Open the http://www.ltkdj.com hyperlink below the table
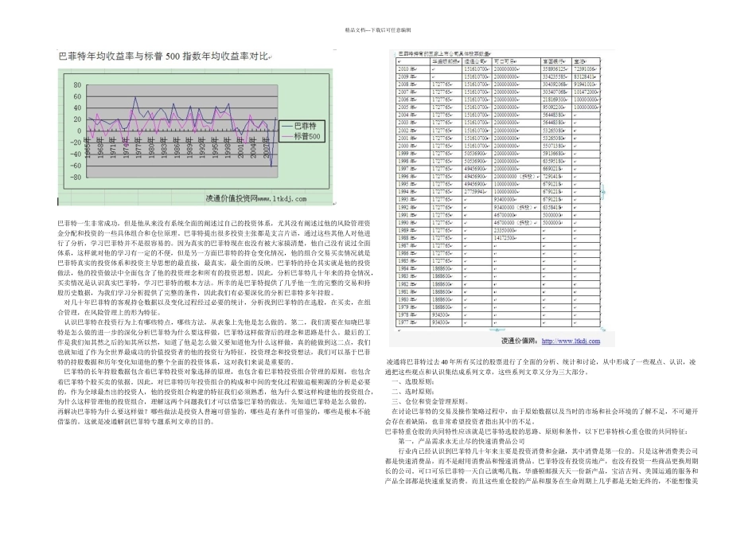Screen dimensions: 756x535 pyautogui.click(x=571, y=341)
